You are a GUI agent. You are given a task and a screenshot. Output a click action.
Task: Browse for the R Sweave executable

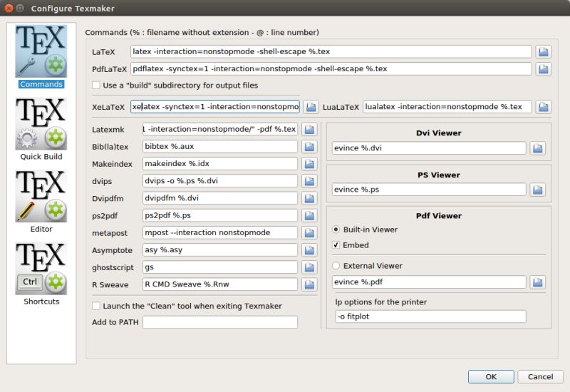(x=309, y=284)
